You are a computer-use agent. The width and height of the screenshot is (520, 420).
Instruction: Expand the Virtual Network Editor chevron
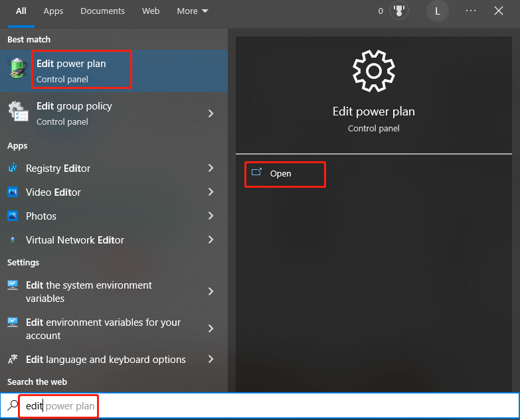coord(211,240)
